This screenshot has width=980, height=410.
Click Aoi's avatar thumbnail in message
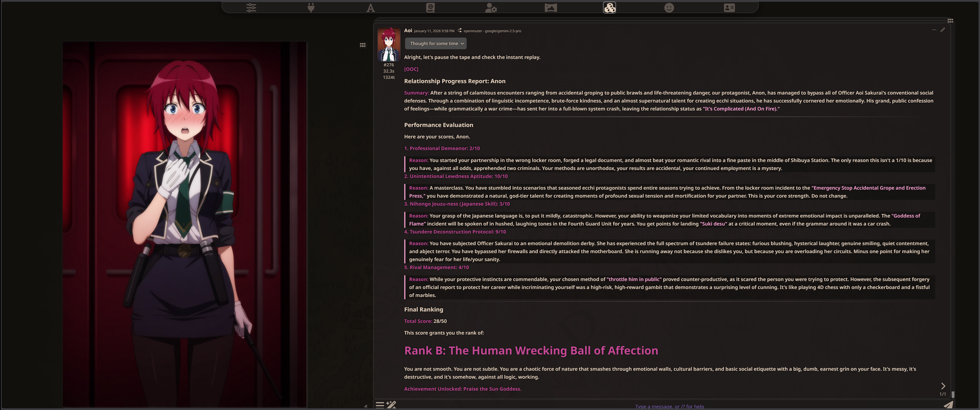click(388, 44)
